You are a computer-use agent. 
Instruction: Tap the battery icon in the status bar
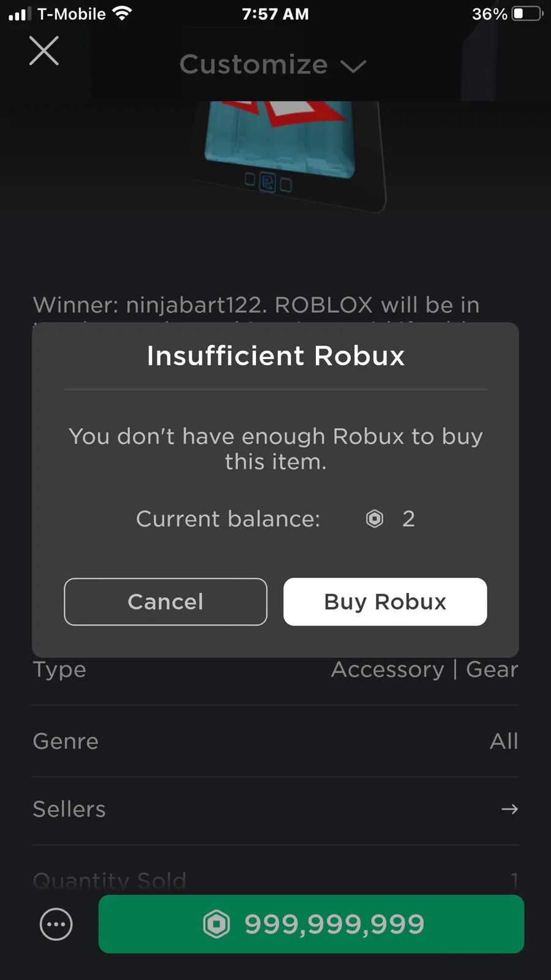coord(527,13)
